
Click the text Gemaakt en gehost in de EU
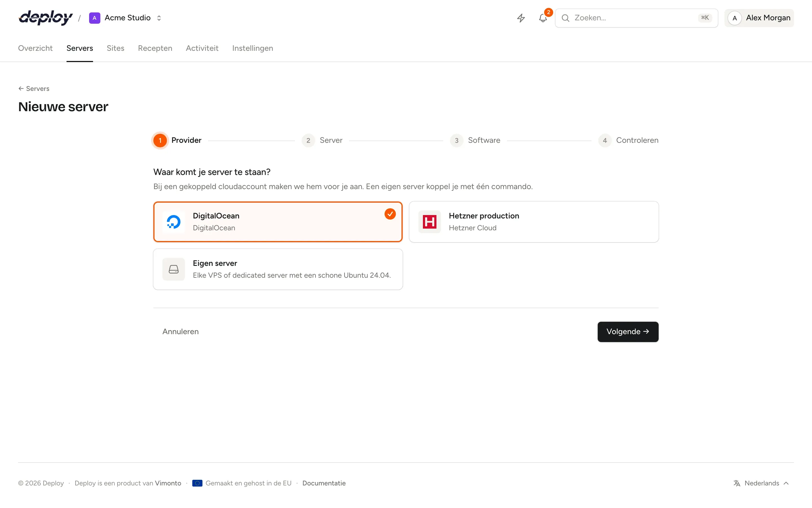click(248, 483)
